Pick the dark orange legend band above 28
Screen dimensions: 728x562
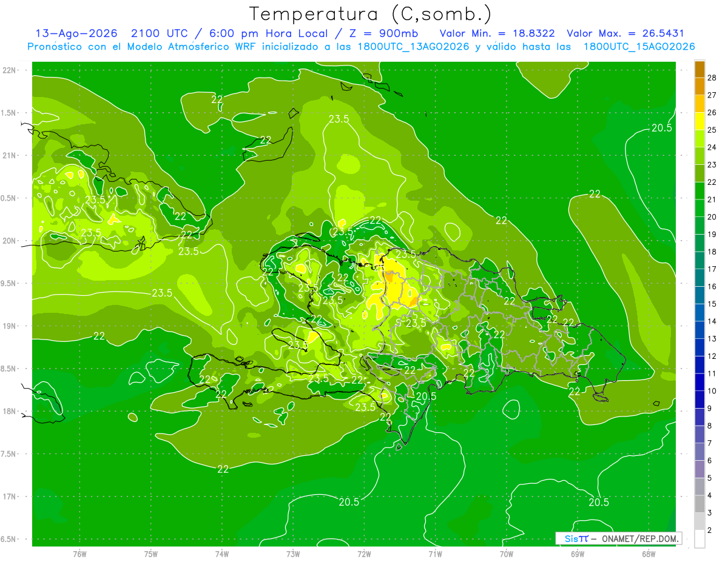[699, 69]
